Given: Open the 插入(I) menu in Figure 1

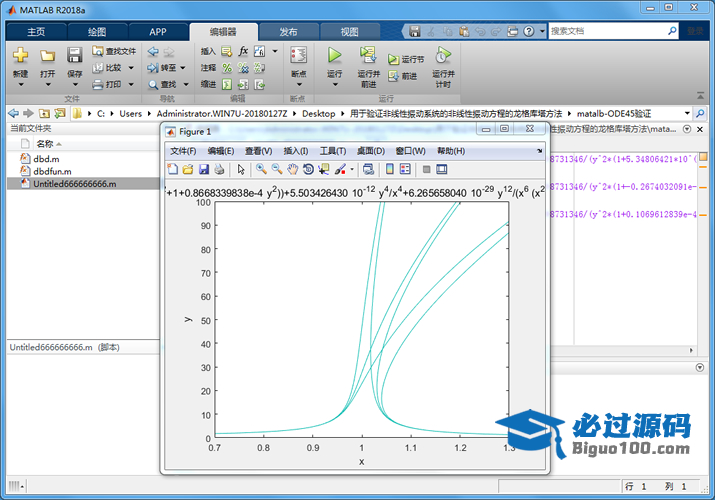Looking at the screenshot, I should pyautogui.click(x=296, y=151).
